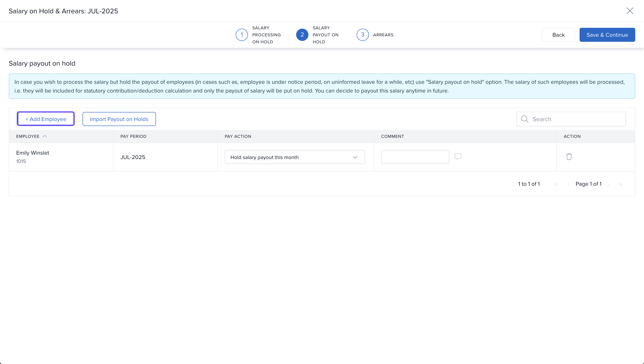Click step 2 circle, Salary Payout on Hold
644x364 pixels.
click(x=302, y=35)
